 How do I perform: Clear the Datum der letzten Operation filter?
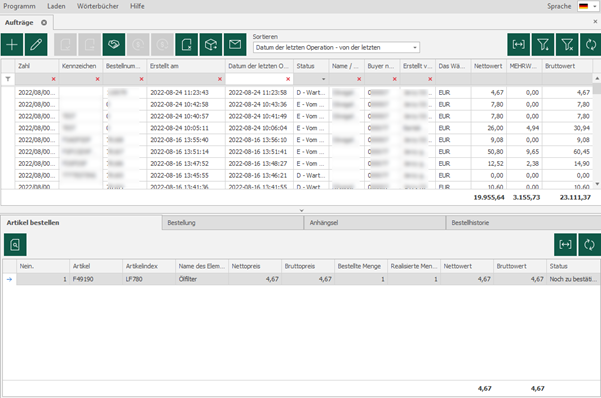click(x=288, y=79)
